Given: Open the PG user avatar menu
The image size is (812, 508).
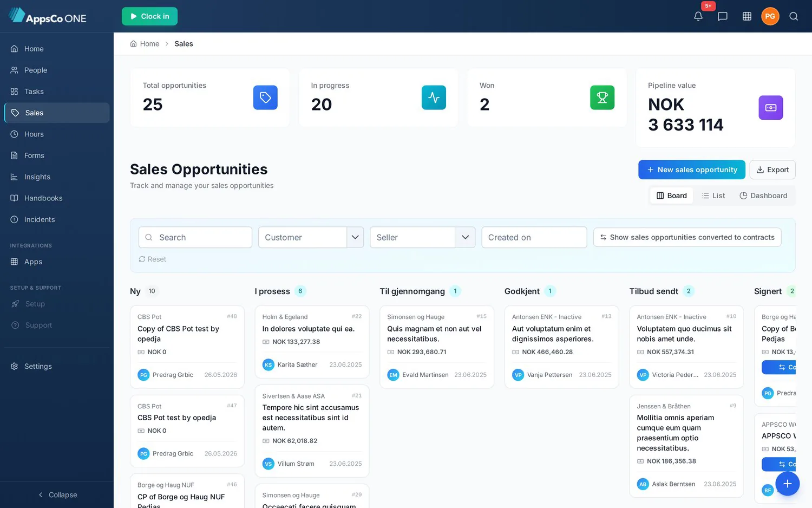Looking at the screenshot, I should 770,16.
